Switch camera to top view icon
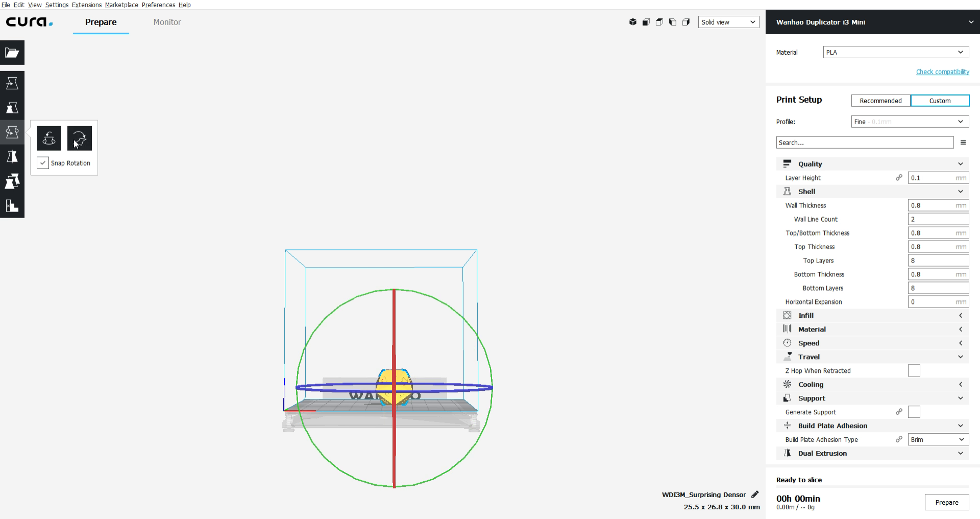This screenshot has width=980, height=519. 659,22
